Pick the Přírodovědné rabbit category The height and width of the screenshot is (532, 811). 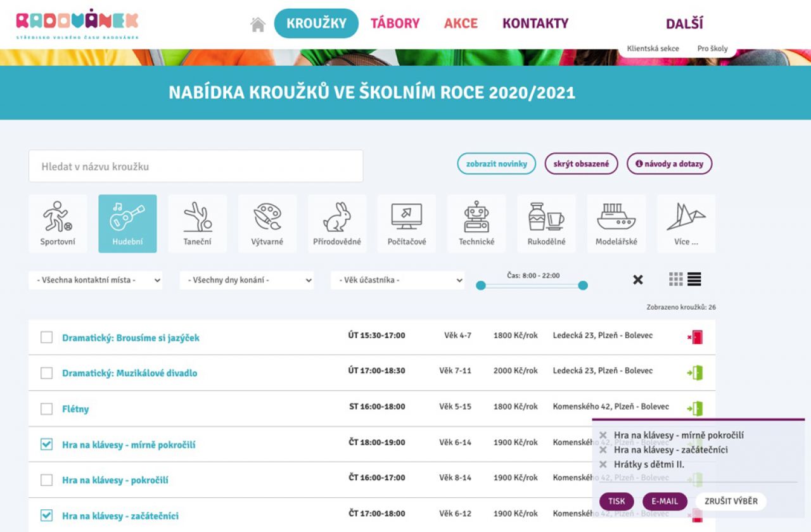337,224
